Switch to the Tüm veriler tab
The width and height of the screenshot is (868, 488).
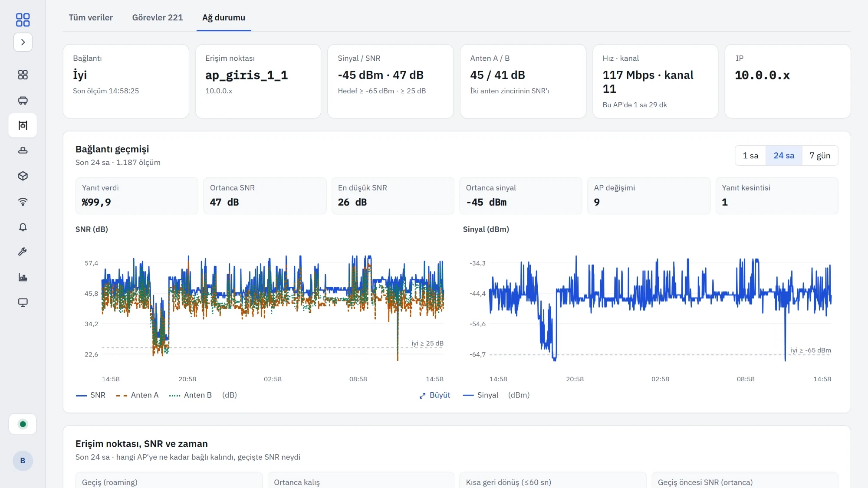tap(91, 17)
